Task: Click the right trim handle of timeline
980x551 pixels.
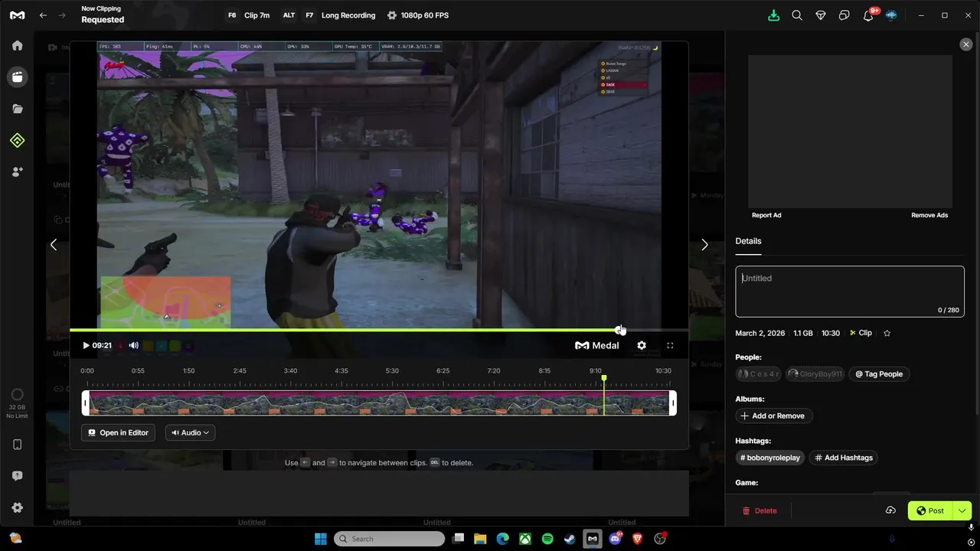Action: (x=673, y=403)
